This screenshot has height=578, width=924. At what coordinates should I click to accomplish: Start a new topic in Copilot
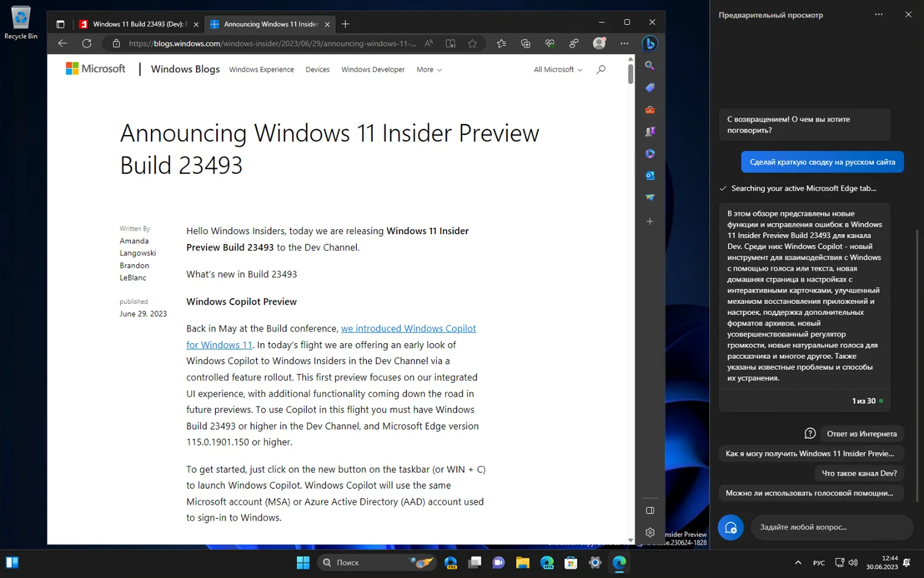pyautogui.click(x=731, y=527)
